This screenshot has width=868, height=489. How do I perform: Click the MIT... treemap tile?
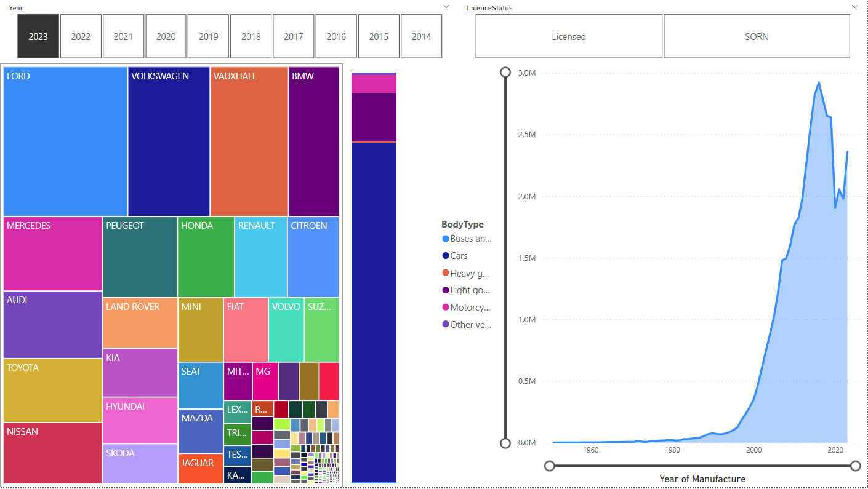(x=238, y=381)
